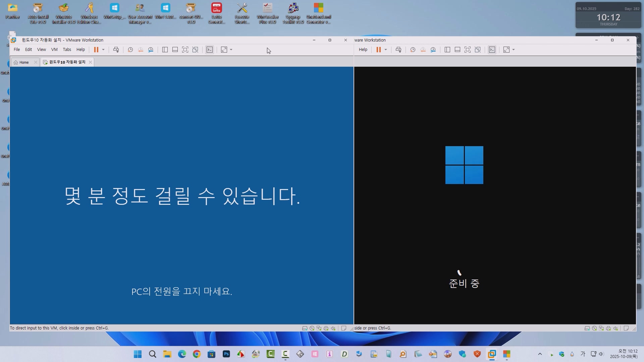The height and width of the screenshot is (362, 644).
Task: Click CD/DVD device icon in right VMware status bar
Action: coord(594,328)
